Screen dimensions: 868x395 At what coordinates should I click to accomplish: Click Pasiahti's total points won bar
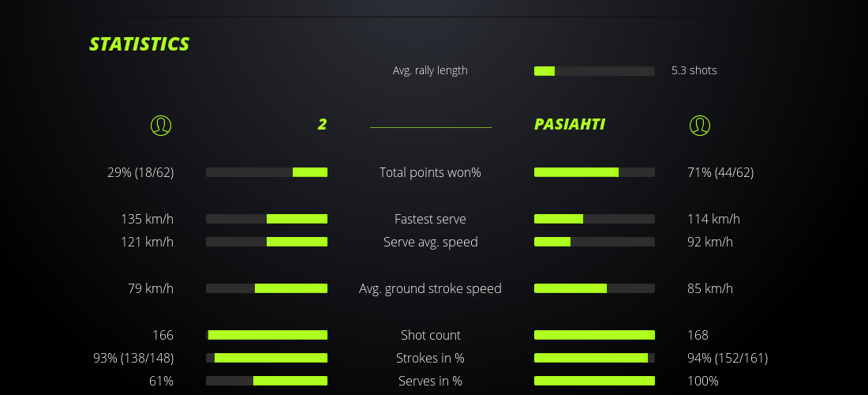[594, 172]
